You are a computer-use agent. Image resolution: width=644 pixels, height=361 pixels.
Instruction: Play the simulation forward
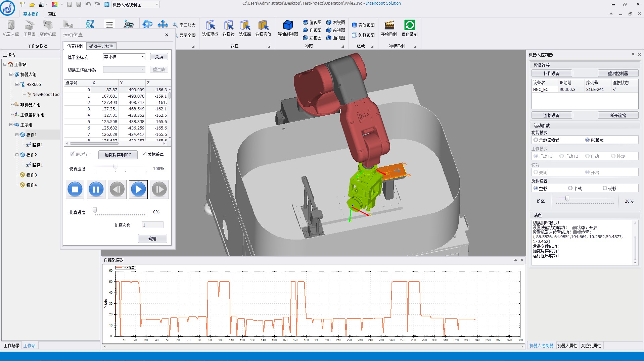pos(138,190)
